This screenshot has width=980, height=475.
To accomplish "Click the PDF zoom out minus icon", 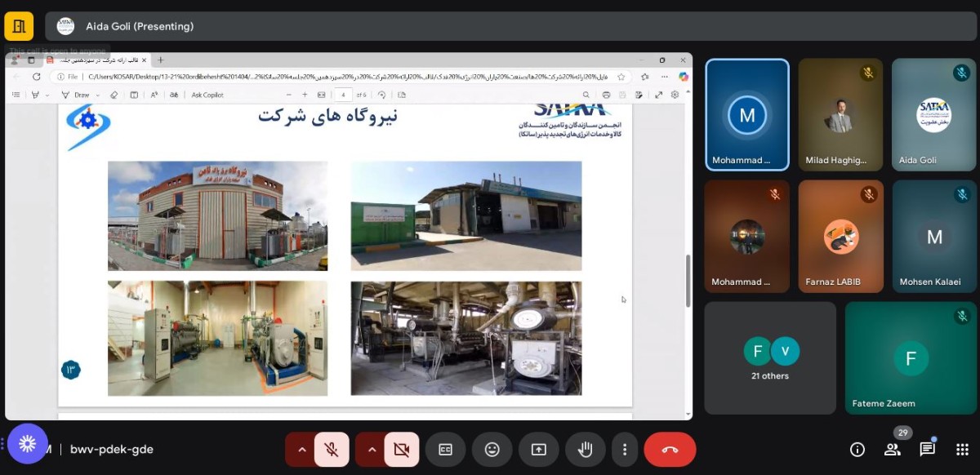I will [x=289, y=95].
